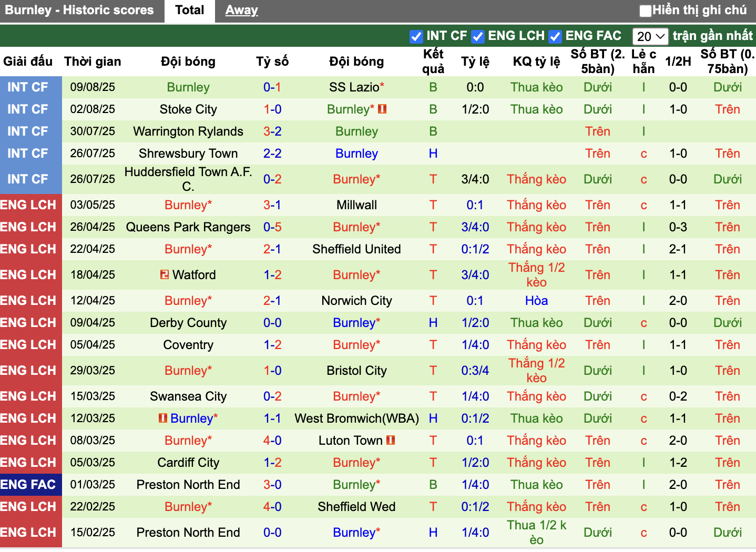
Task: Click the Hòa result in Norwich City row
Action: (x=536, y=301)
